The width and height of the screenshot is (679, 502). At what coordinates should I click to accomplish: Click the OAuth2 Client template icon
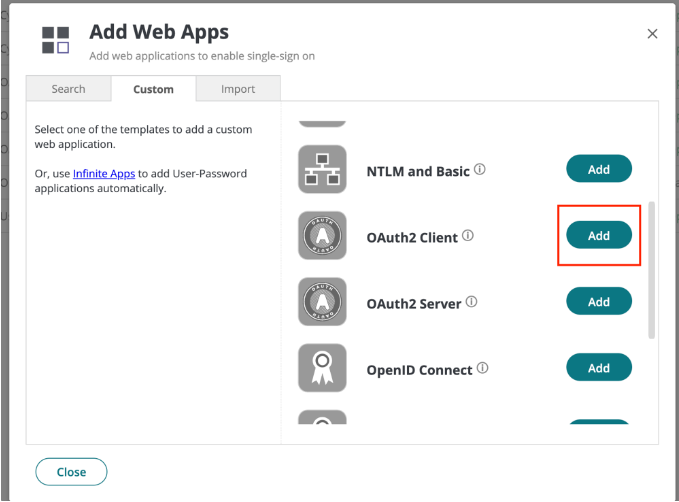(322, 236)
